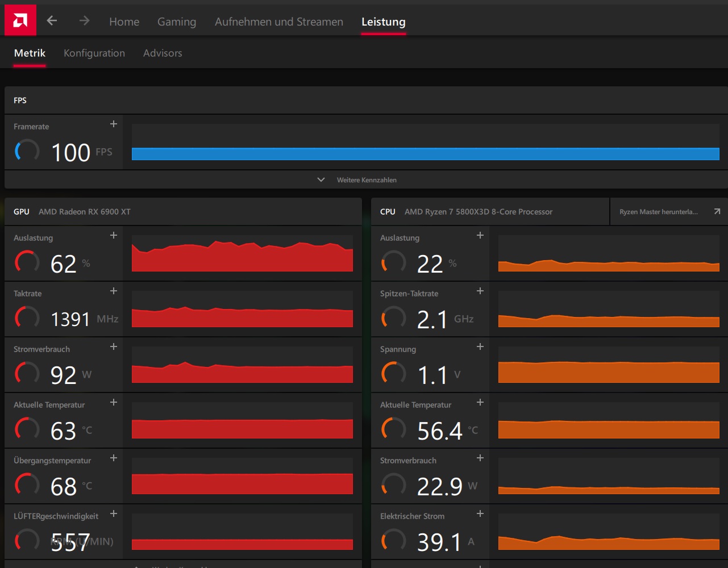Image resolution: width=728 pixels, height=568 pixels.
Task: Click plus icon on GPU Auslastung
Action: tap(114, 235)
